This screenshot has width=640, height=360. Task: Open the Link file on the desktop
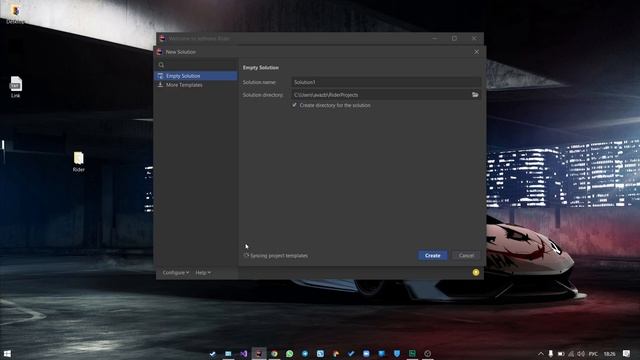pos(16,87)
